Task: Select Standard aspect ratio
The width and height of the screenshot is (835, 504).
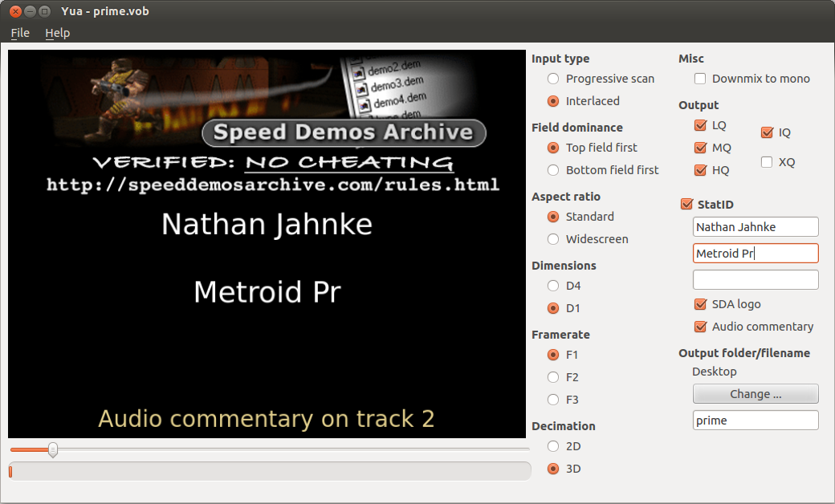Action: point(553,217)
